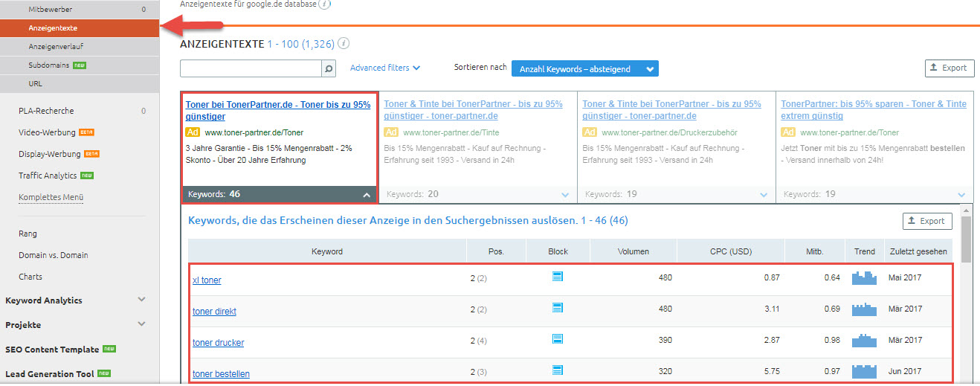Screen dimensions: 980x386
Task: Click Ad badge on toner-partner.de/Tinte ad
Action: pyautogui.click(x=391, y=132)
